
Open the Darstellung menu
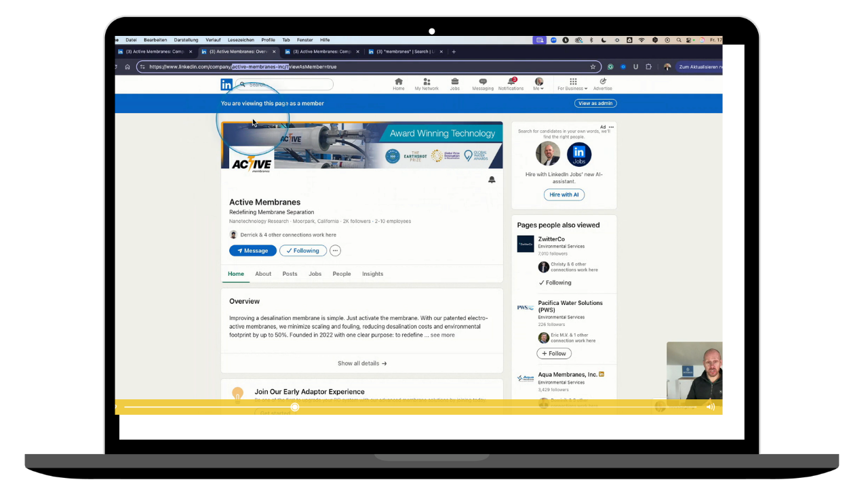point(186,40)
